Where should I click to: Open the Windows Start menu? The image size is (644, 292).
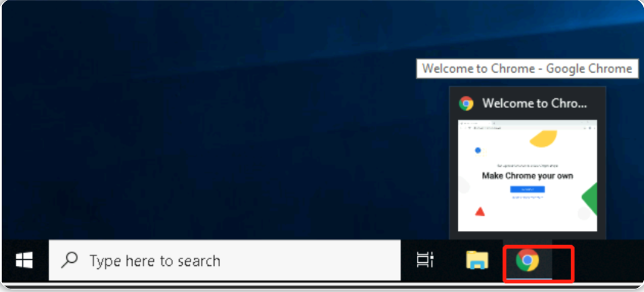[24, 261]
